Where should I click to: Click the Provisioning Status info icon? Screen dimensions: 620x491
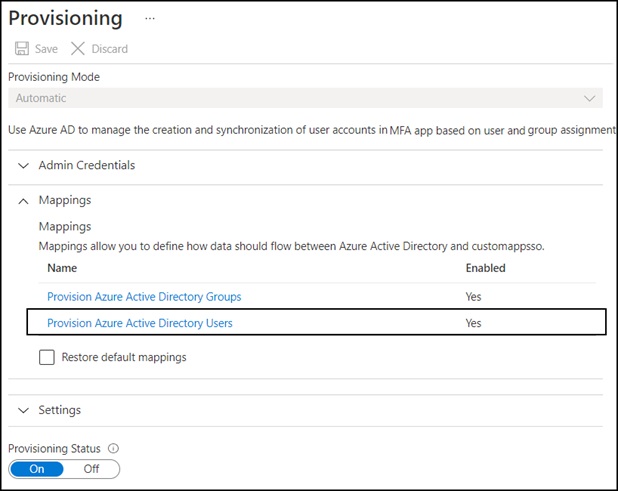113,448
